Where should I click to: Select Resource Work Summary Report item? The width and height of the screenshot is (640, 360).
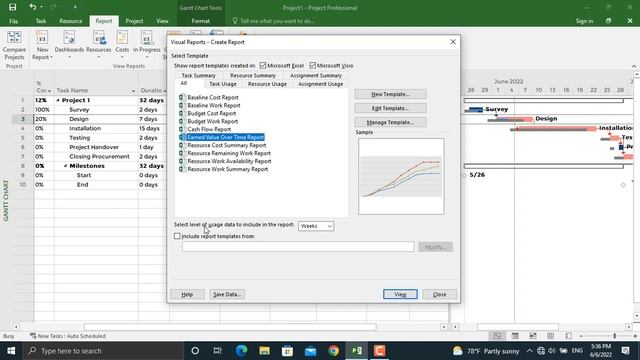coord(227,169)
